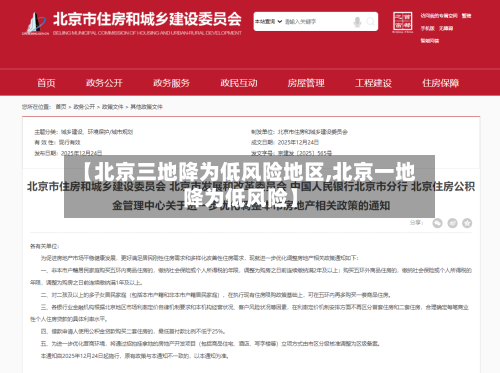The width and height of the screenshot is (500, 373).
Task: Share the notice via the WeChat icon
Action: coord(437,223)
